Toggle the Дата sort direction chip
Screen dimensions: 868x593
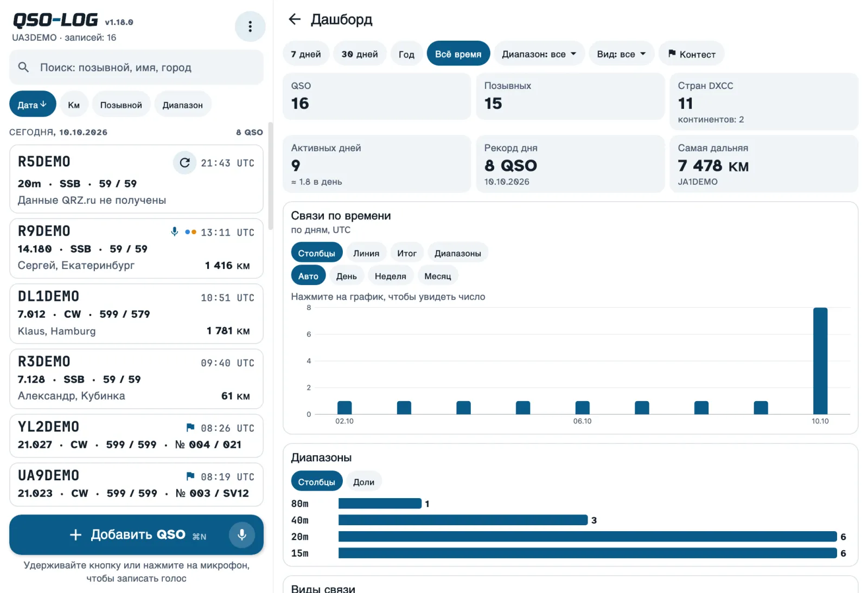pyautogui.click(x=33, y=104)
